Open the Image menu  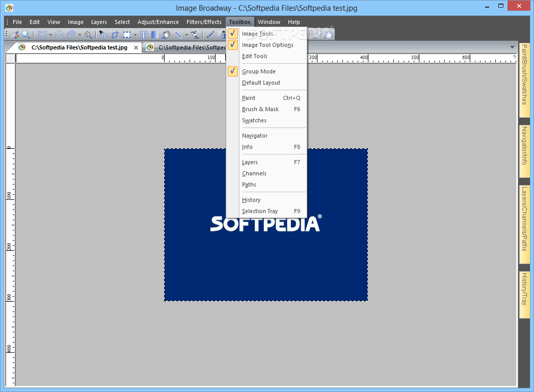pyautogui.click(x=75, y=22)
